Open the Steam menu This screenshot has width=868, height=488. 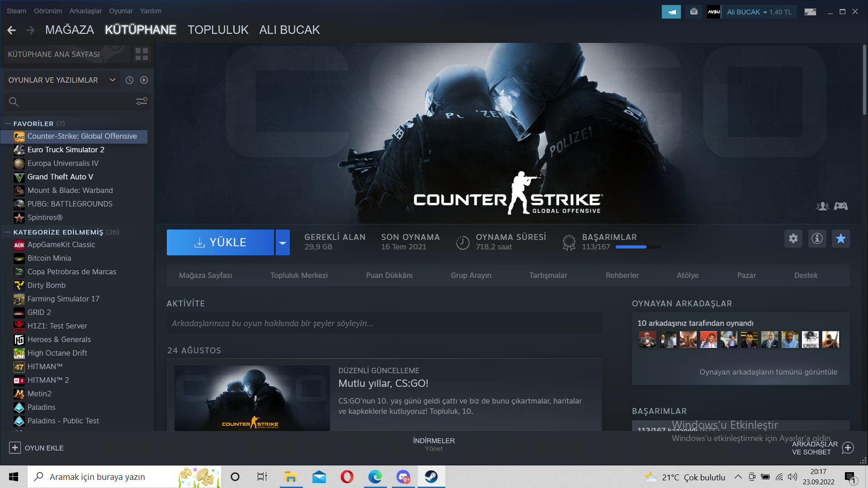(x=16, y=11)
